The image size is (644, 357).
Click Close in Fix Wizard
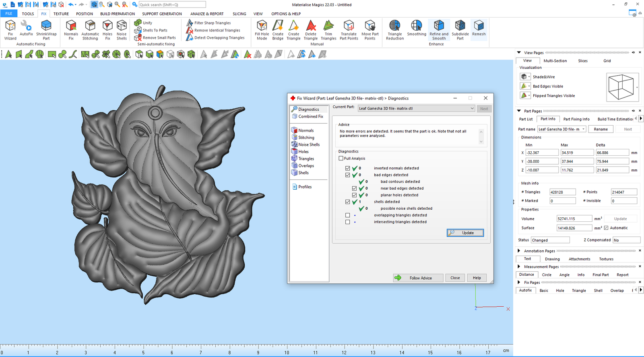coord(455,278)
